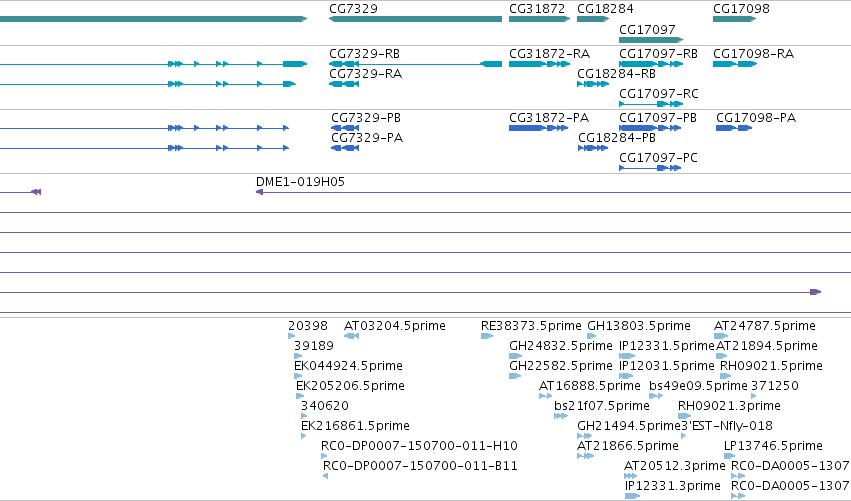
Task: Click the RH09021.5prime label
Action: [x=771, y=366]
